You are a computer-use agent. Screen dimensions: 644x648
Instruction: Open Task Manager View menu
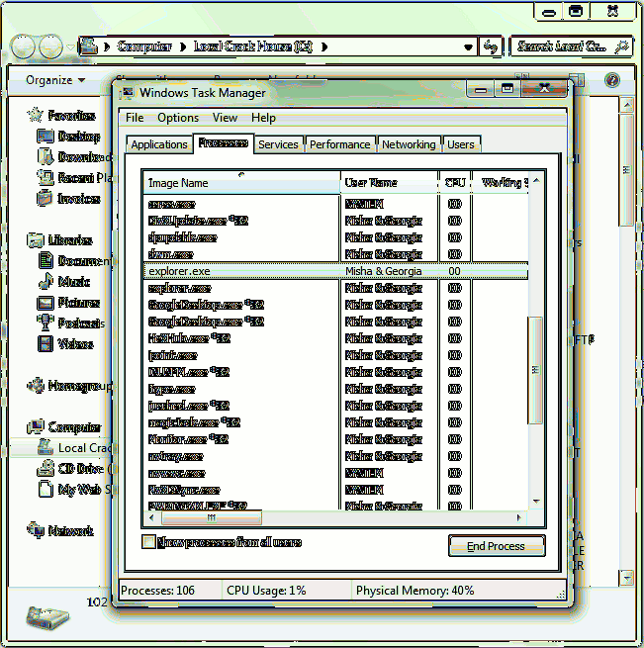click(x=225, y=118)
